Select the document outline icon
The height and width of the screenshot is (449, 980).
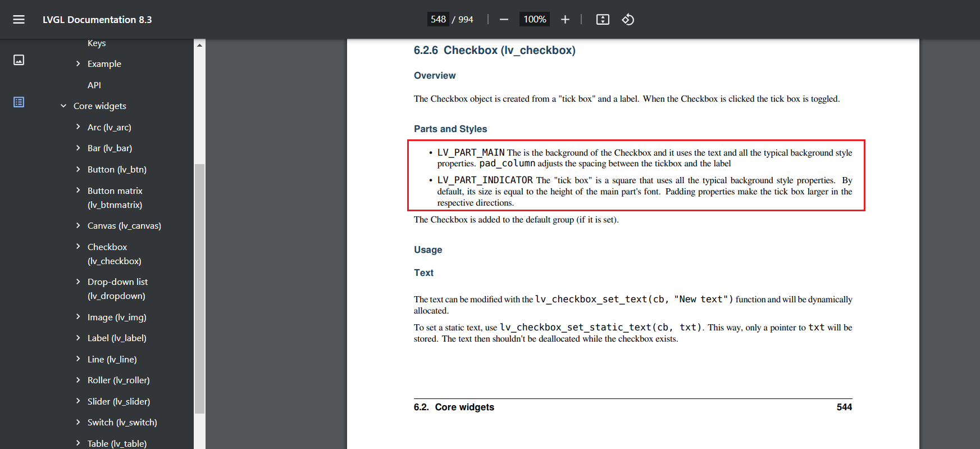(x=19, y=102)
